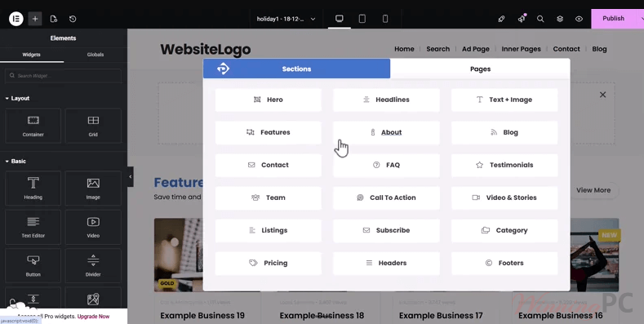Image resolution: width=644 pixels, height=324 pixels.
Task: Select the Divider widget
Action: coord(93,266)
